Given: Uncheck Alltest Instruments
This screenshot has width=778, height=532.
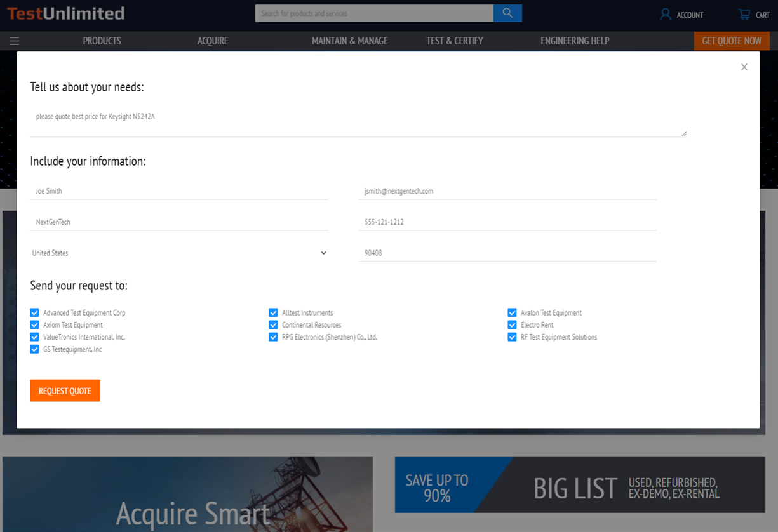Looking at the screenshot, I should (x=273, y=313).
